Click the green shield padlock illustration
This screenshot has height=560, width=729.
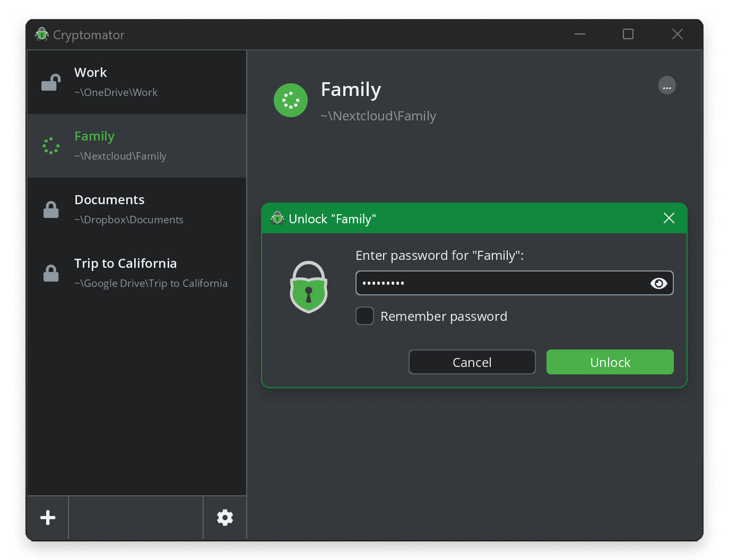[309, 287]
